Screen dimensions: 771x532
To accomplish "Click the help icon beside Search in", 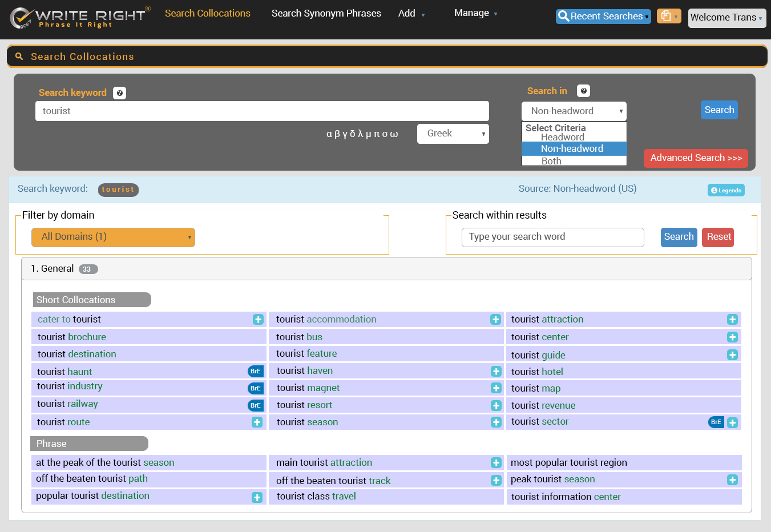I will pyautogui.click(x=583, y=91).
